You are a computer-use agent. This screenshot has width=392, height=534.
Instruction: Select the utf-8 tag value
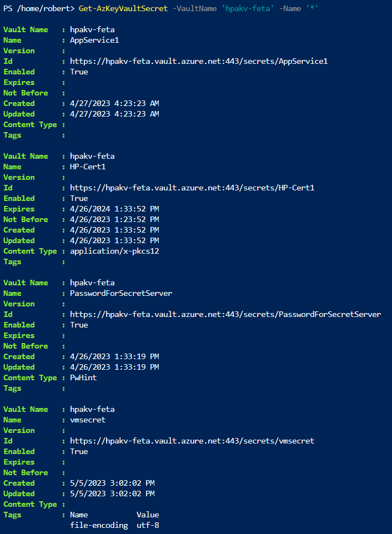point(148,525)
